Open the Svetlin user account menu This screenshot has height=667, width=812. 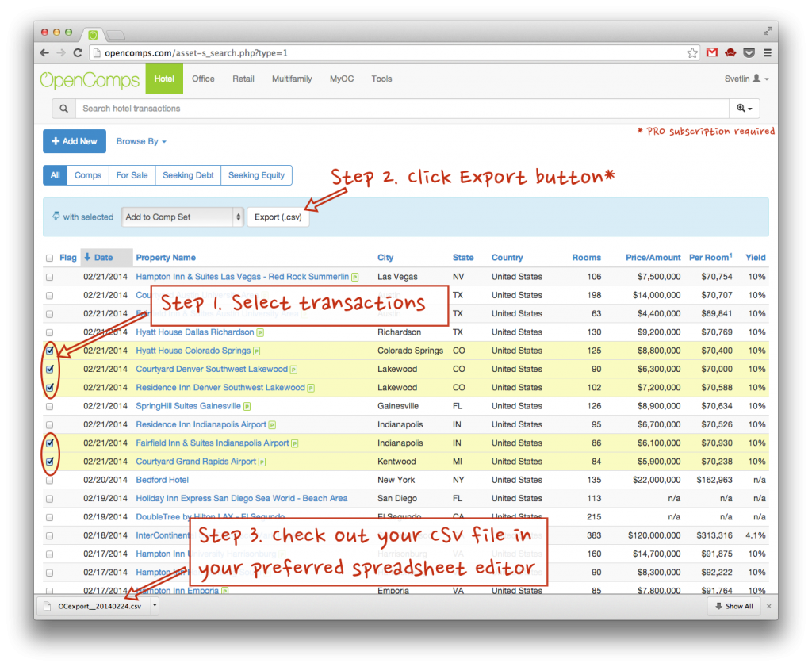[x=746, y=79]
